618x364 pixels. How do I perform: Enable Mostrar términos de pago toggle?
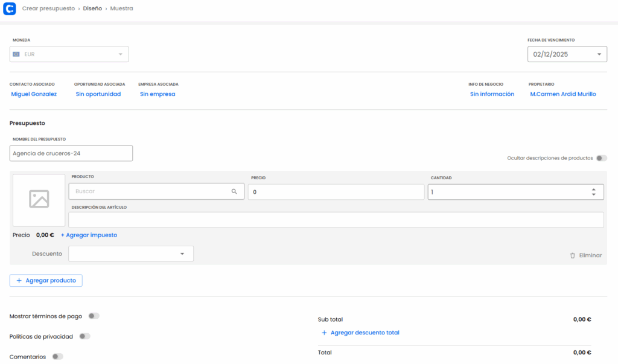coord(94,316)
